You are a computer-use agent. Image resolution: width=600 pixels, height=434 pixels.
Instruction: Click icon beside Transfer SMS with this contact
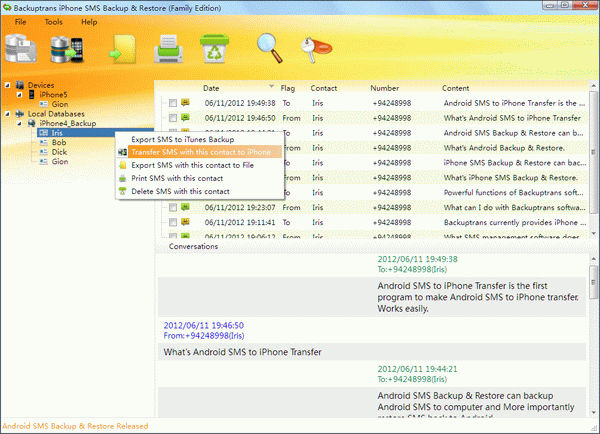(122, 152)
